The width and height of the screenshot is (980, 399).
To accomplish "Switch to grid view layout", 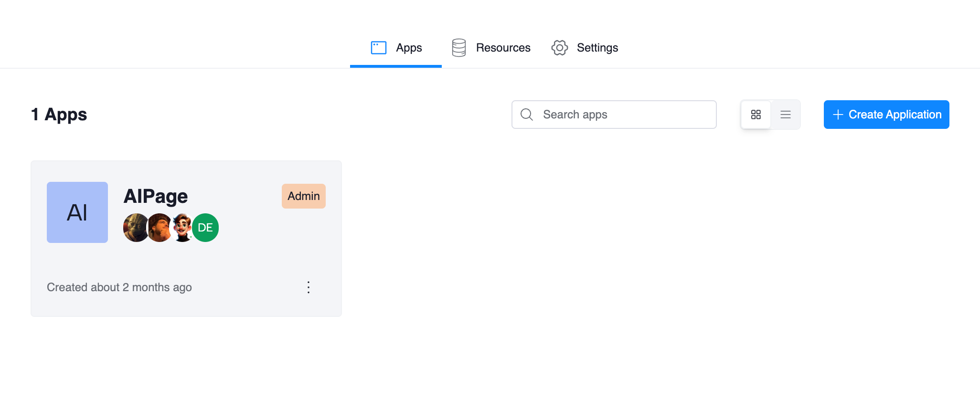I will pos(756,115).
